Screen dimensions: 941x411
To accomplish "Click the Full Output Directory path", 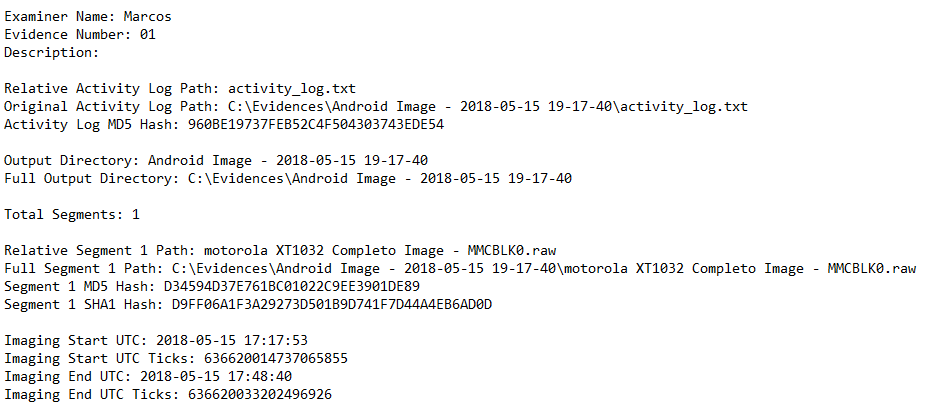I will (x=380, y=178).
